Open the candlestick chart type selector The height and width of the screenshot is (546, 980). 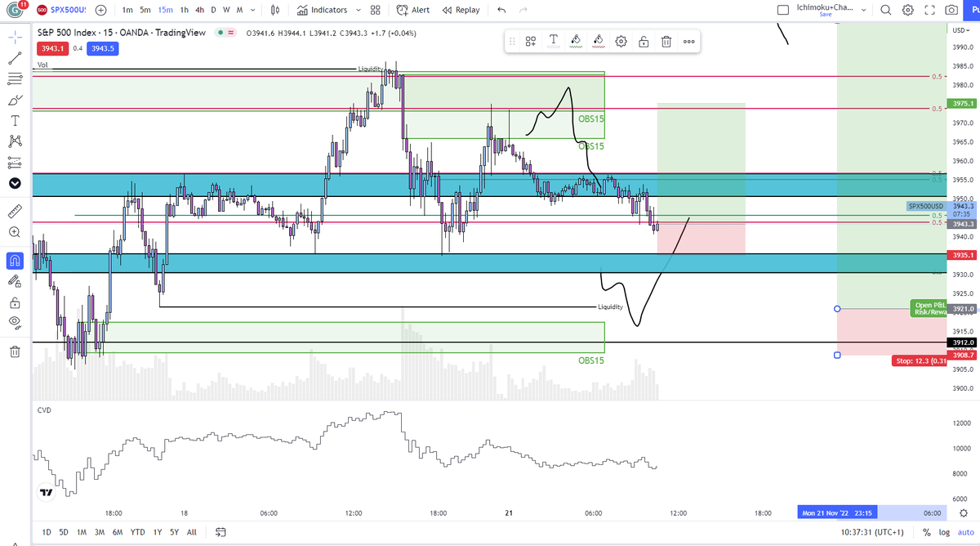point(275,10)
